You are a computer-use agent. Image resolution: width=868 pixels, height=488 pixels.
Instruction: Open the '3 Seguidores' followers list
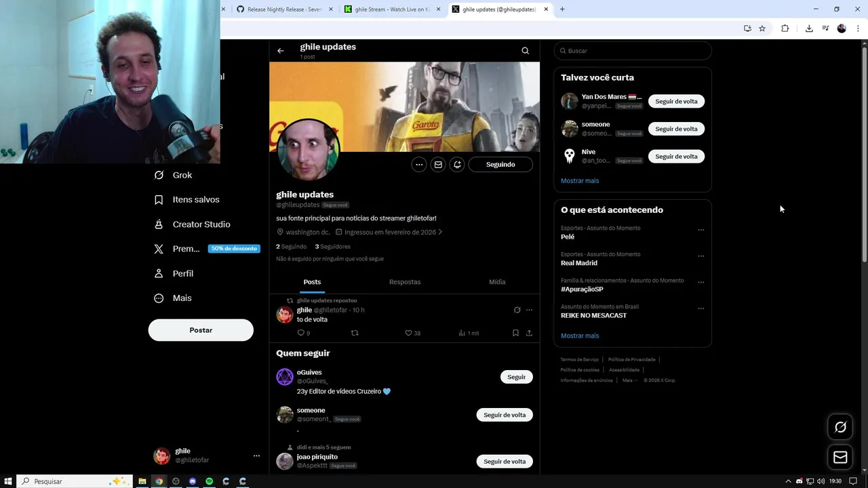(332, 247)
